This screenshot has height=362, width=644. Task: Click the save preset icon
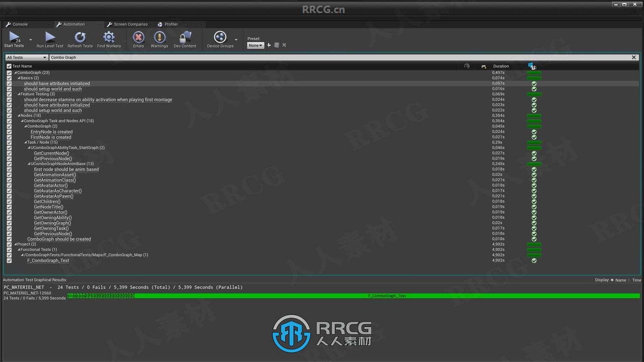click(x=277, y=45)
